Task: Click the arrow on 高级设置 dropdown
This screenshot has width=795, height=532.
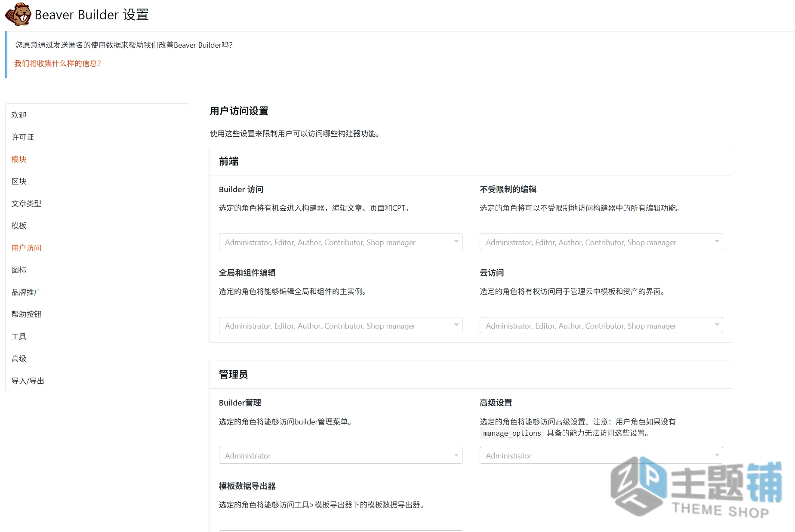Action: (x=717, y=455)
